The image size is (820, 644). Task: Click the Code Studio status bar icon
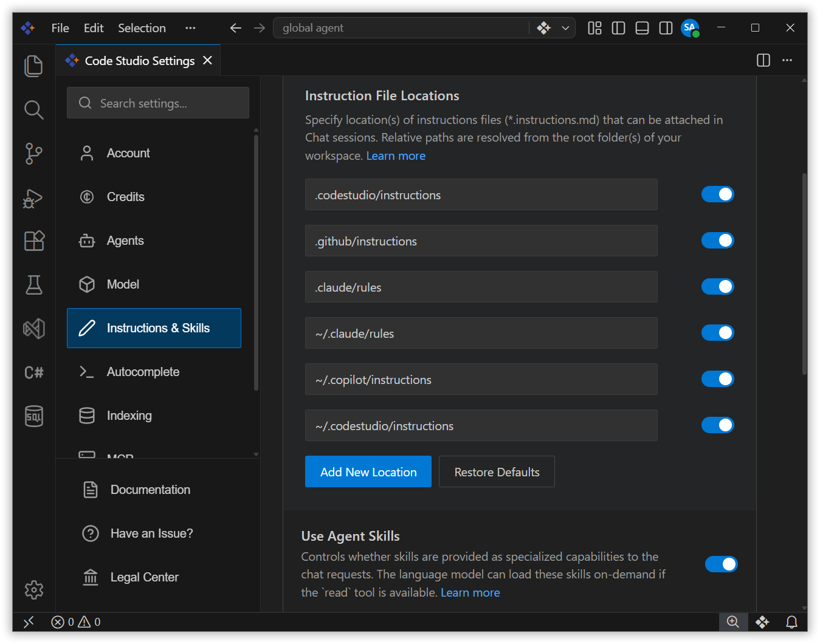(x=762, y=622)
